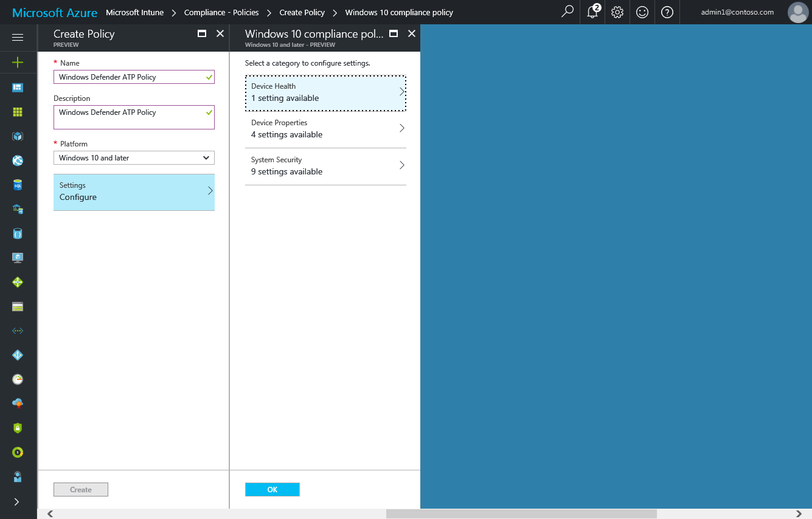This screenshot has width=812, height=519.
Task: Open SQL databases from the sidebar
Action: (18, 185)
